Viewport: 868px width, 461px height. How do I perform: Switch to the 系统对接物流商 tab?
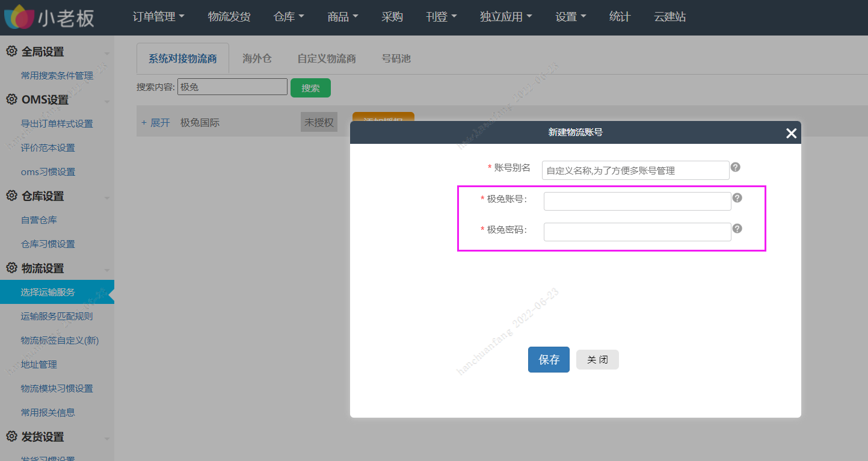point(183,59)
